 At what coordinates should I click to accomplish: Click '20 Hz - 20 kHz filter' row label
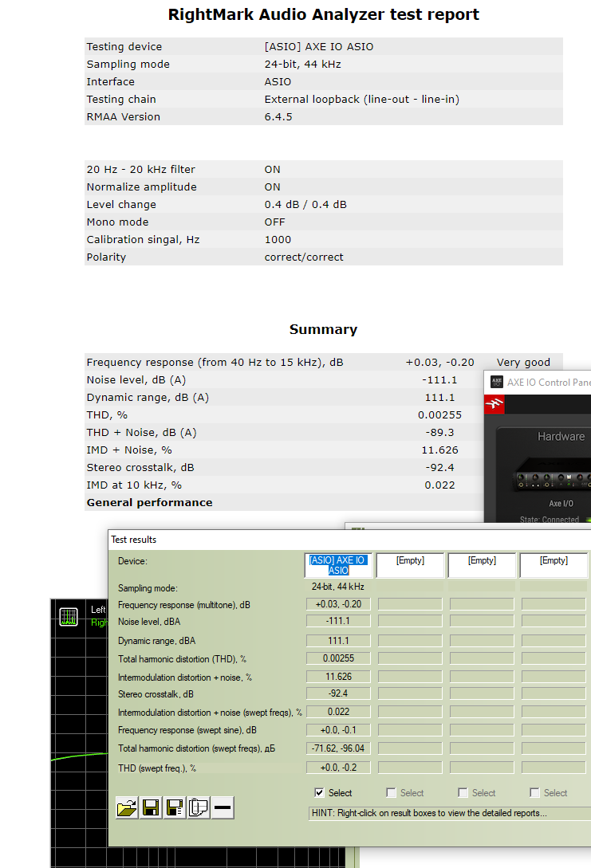click(140, 170)
